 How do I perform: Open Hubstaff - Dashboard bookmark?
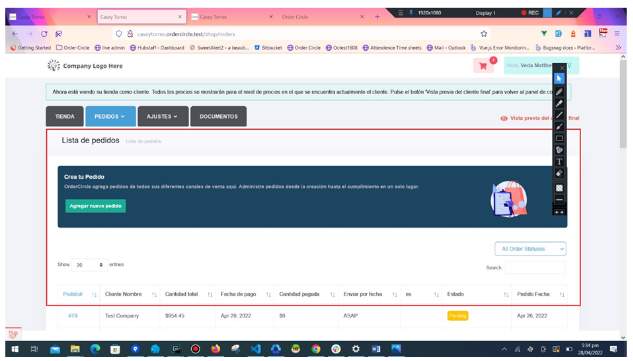click(157, 48)
